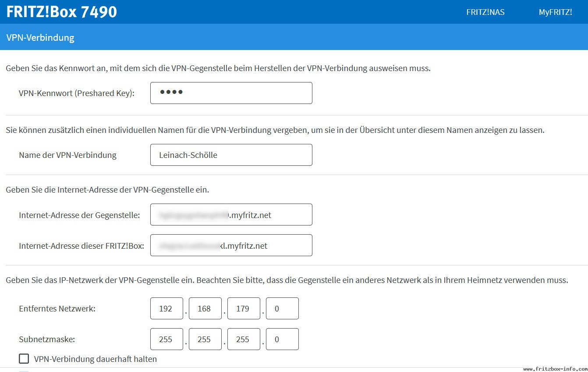Click the label 'VPN-Kennwort (Preshared Key):'
Screen dimensions: 588x372
pyautogui.click(x=77, y=93)
